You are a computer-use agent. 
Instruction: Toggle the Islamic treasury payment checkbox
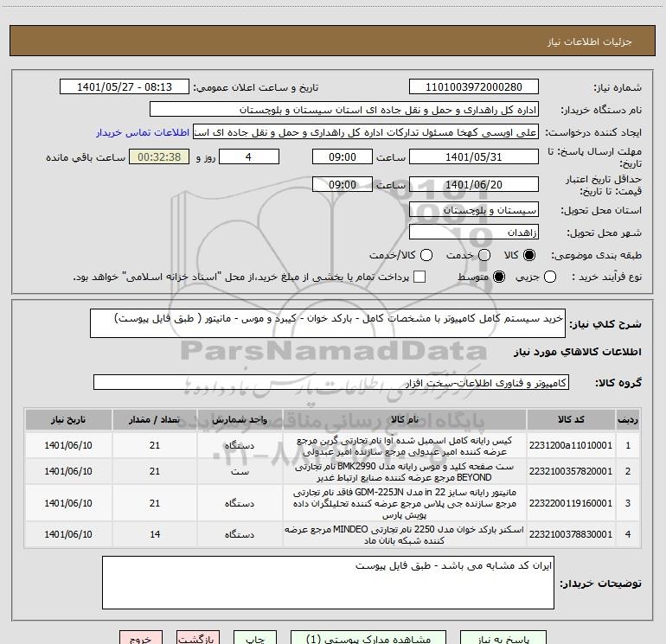(x=419, y=277)
